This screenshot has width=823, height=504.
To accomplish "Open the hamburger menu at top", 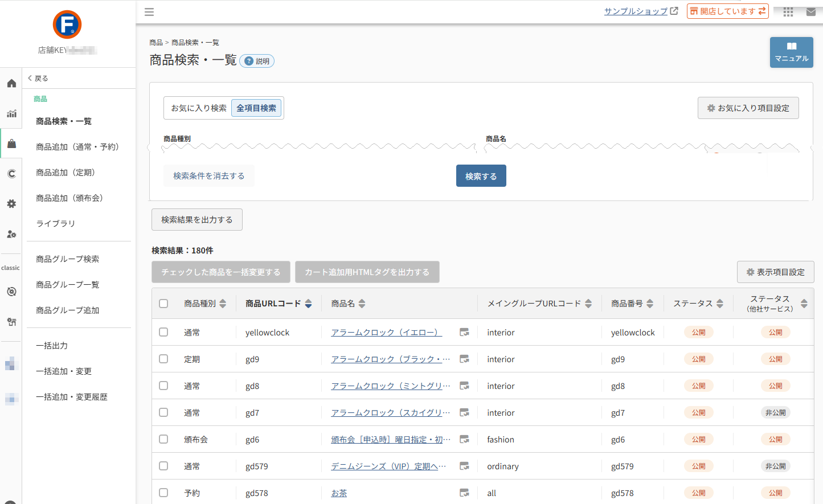I will (149, 12).
